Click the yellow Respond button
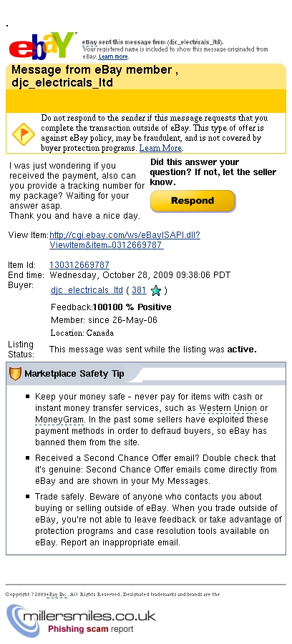 pyautogui.click(x=193, y=201)
